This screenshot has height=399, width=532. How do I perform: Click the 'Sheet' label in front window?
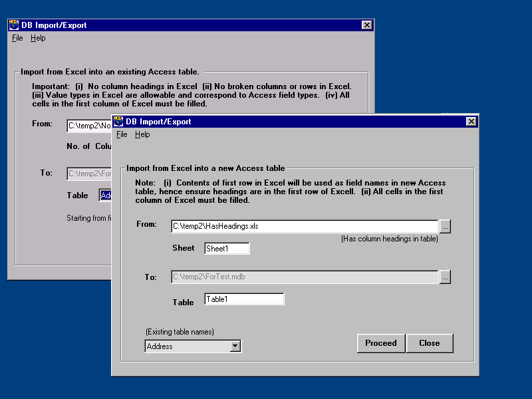[x=184, y=248]
